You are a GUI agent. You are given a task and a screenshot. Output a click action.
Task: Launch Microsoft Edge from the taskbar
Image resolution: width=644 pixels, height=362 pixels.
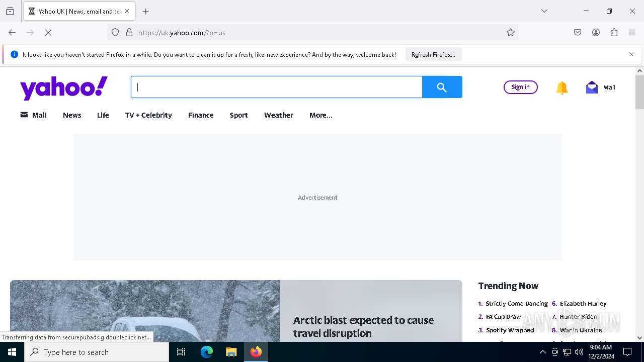(x=207, y=352)
